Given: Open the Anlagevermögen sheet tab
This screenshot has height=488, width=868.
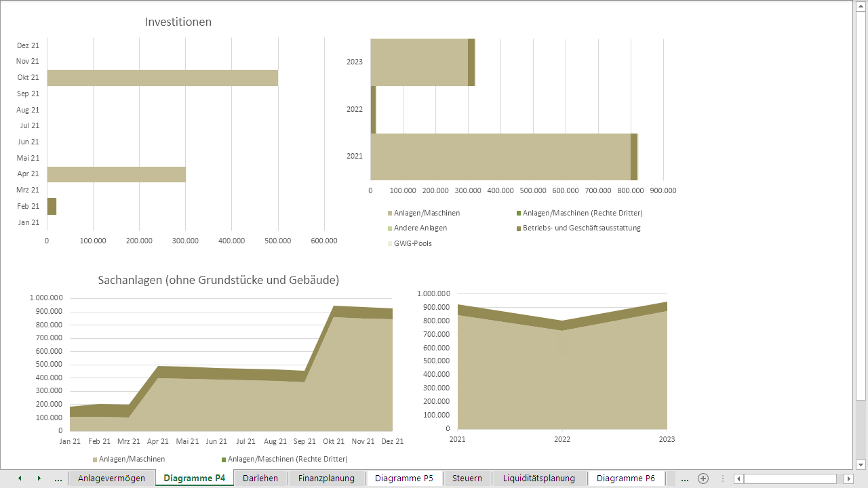Looking at the screenshot, I should coord(111,479).
